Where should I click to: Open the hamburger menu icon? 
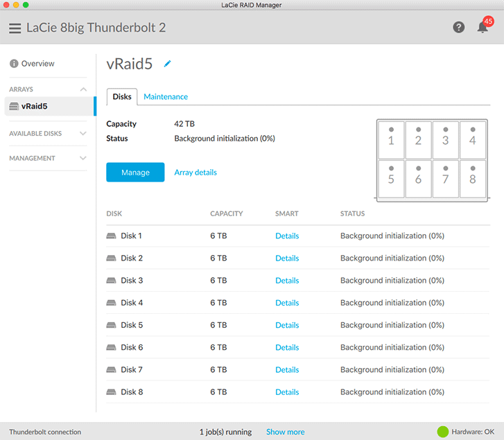15,28
